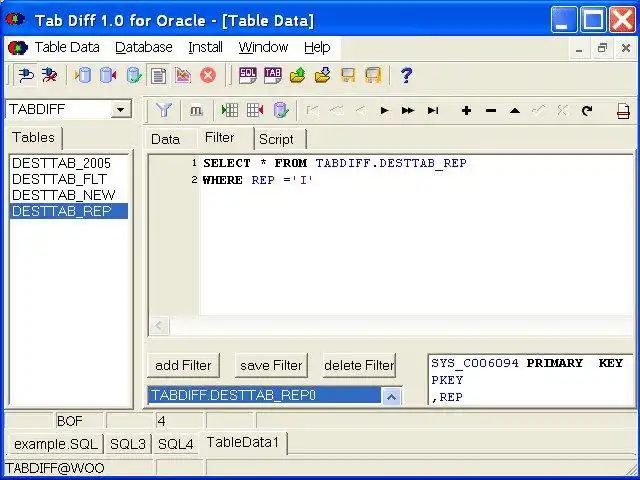
Task: Click the disconnect plug with red X
Action: point(50,76)
